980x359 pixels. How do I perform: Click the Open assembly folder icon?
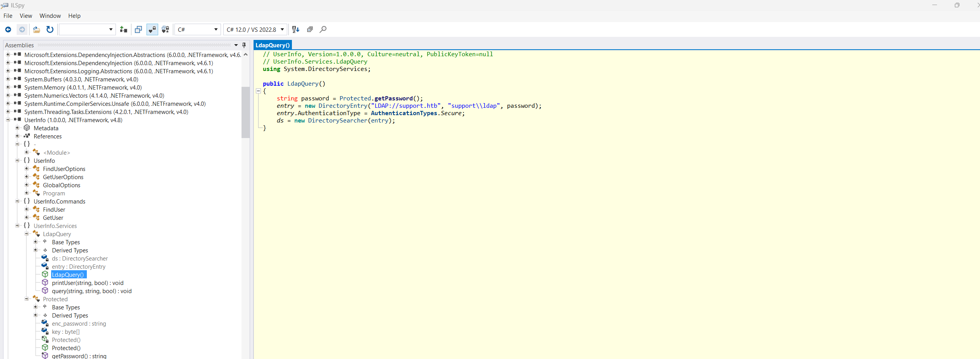click(x=36, y=29)
